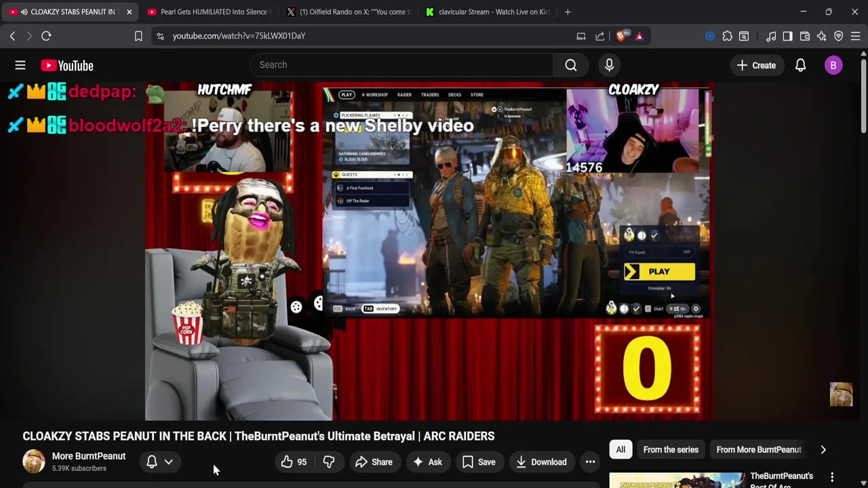Close the CLOAKZY STABS PEANUT tab
The width and height of the screenshot is (868, 488).
[x=129, y=12]
